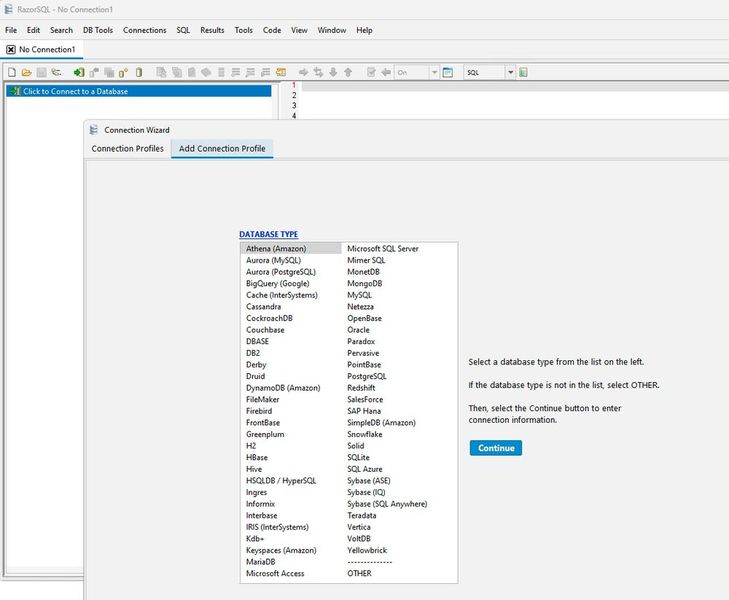729x600 pixels.
Task: Click the New File toolbar icon
Action: click(12, 73)
